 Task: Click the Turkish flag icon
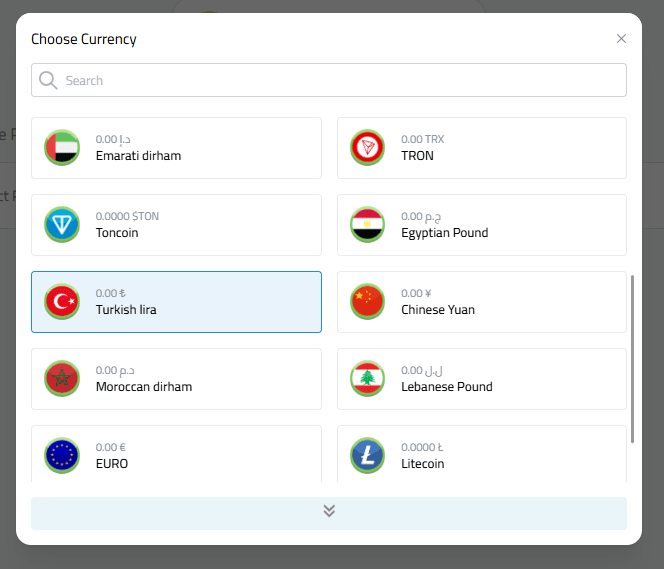(x=62, y=301)
